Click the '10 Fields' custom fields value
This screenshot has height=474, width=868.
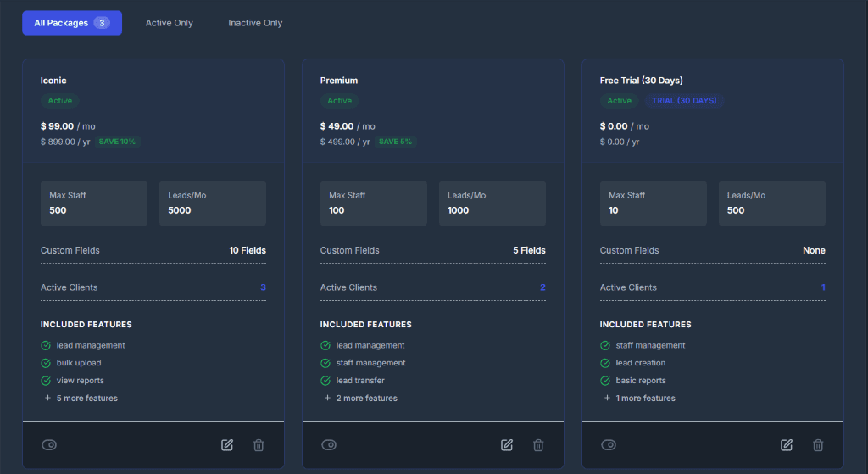[248, 250]
